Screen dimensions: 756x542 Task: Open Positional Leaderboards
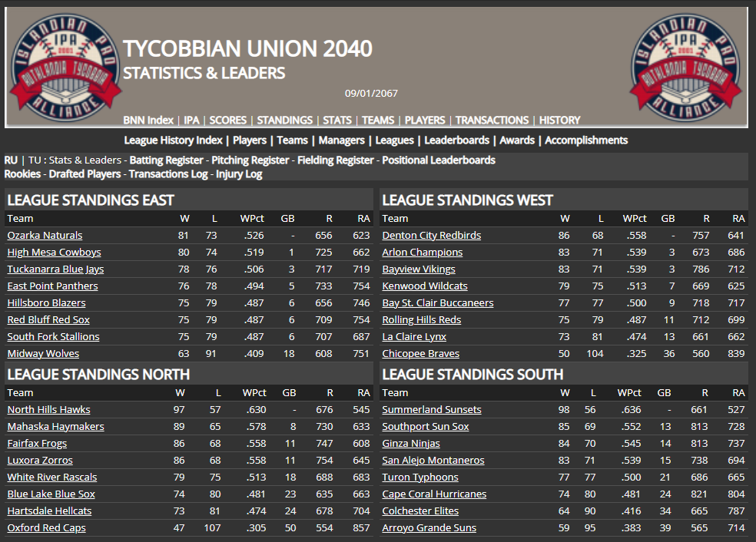coord(439,160)
